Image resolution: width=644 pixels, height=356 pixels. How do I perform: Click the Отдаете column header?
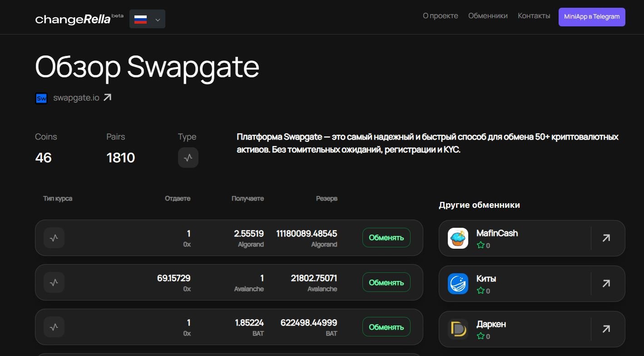(178, 199)
